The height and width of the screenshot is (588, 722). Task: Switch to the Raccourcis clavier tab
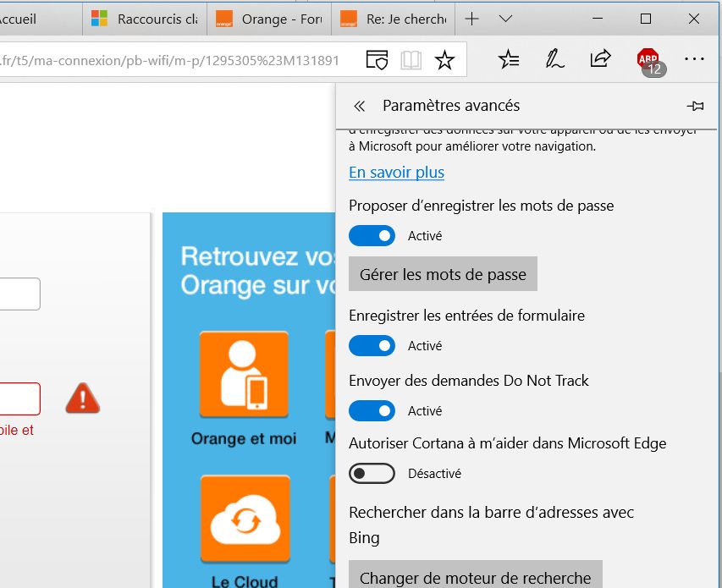[144, 19]
